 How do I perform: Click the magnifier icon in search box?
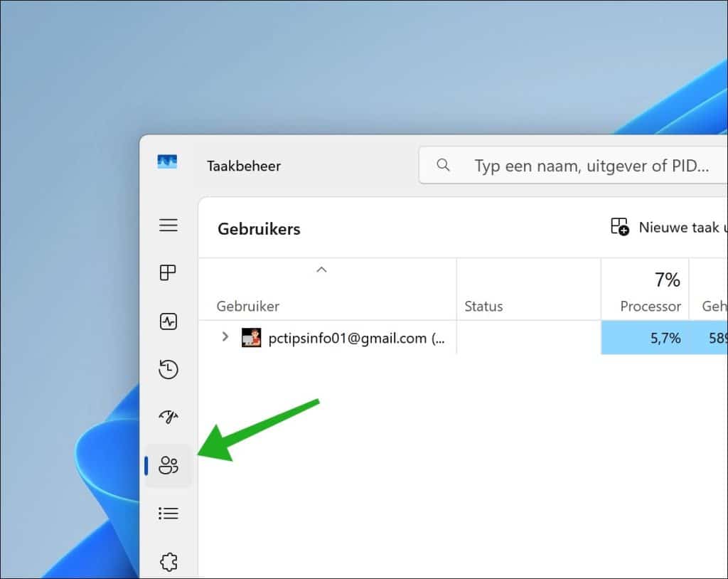(444, 166)
